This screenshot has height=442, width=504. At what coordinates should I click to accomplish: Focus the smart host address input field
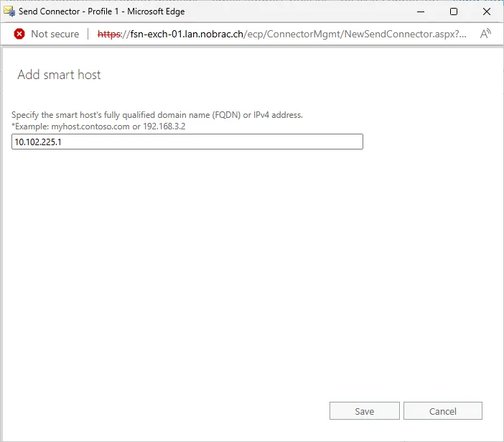pyautogui.click(x=187, y=142)
